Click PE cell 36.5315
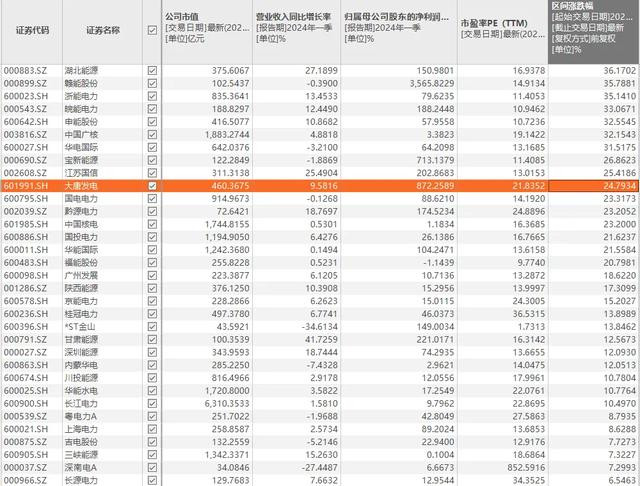Viewport: 640px width, 486px height. [x=529, y=314]
